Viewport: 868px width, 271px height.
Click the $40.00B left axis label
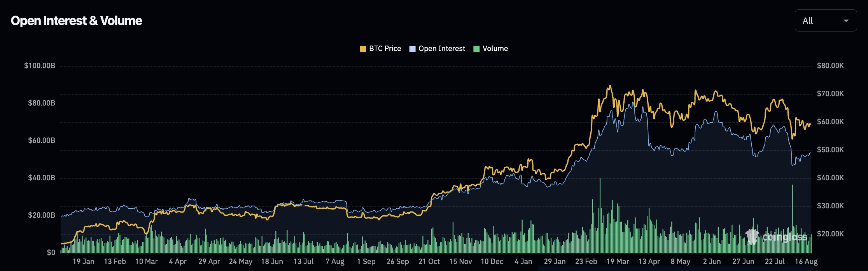[42, 178]
